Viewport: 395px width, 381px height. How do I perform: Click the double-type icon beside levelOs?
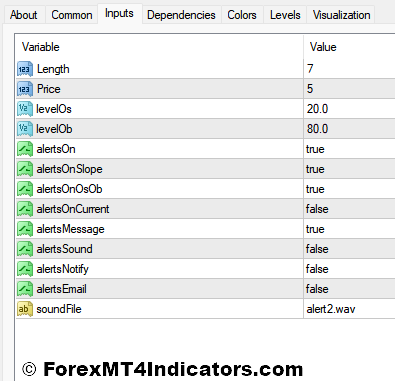25,109
